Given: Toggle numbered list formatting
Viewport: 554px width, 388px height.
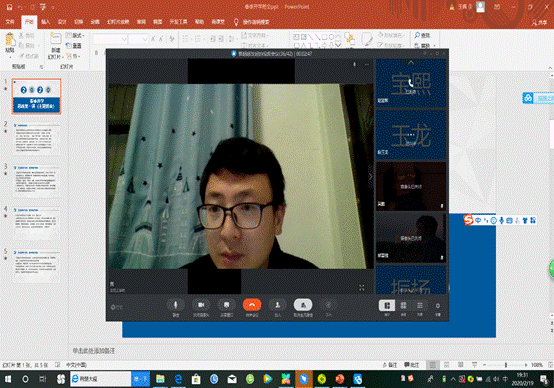Looking at the screenshot, I should pyautogui.click(x=198, y=39).
